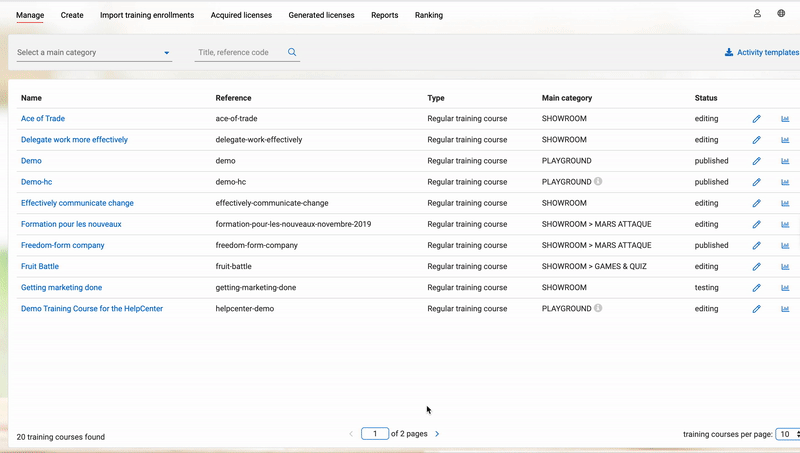Click the Type column header
This screenshot has height=453, width=800.
click(436, 98)
